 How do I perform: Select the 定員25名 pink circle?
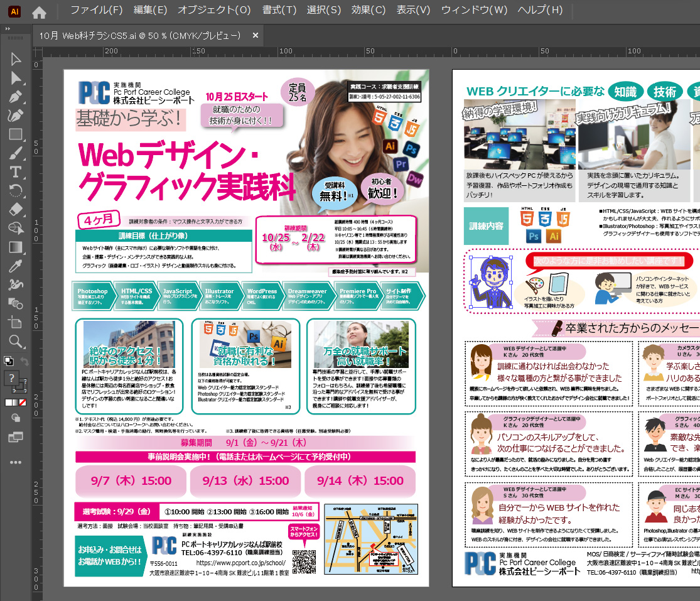point(298,92)
